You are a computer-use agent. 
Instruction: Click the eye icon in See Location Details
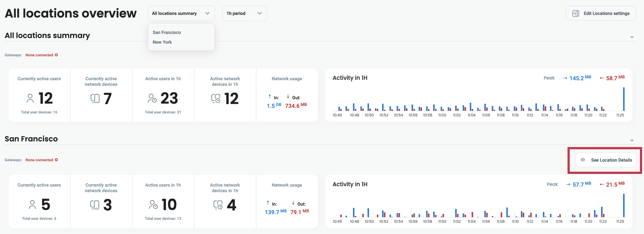pos(583,160)
